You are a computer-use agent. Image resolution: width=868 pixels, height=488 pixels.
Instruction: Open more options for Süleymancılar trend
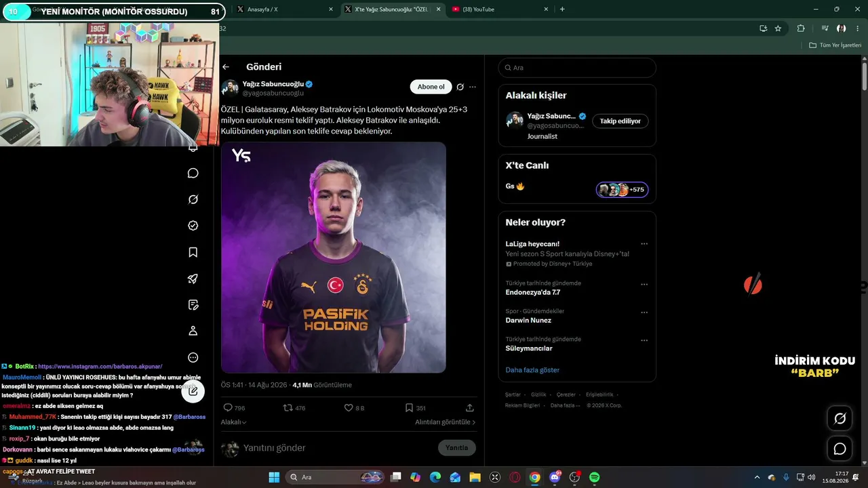click(644, 340)
